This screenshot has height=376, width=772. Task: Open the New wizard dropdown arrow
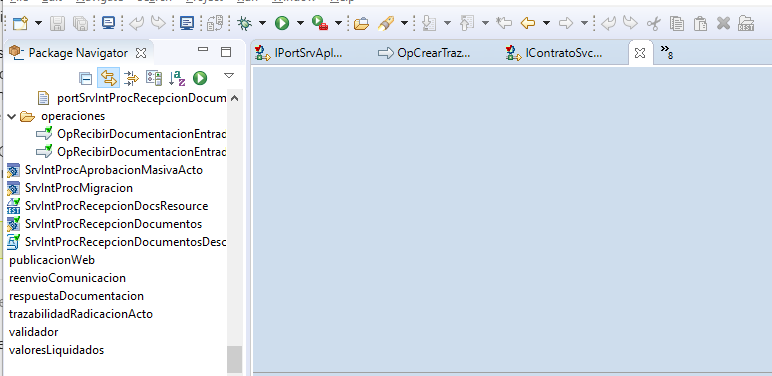38,23
